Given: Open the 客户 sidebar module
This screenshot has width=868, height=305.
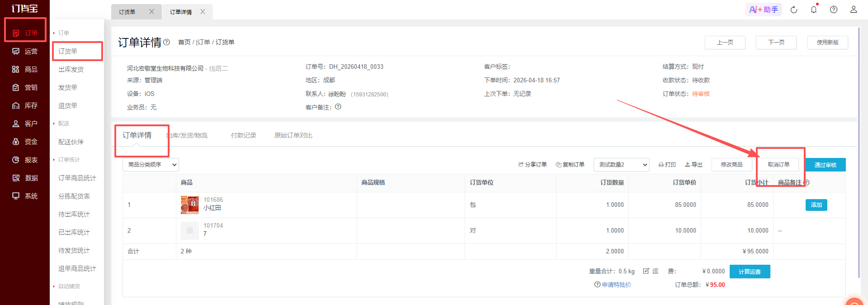Looking at the screenshot, I should (x=25, y=124).
